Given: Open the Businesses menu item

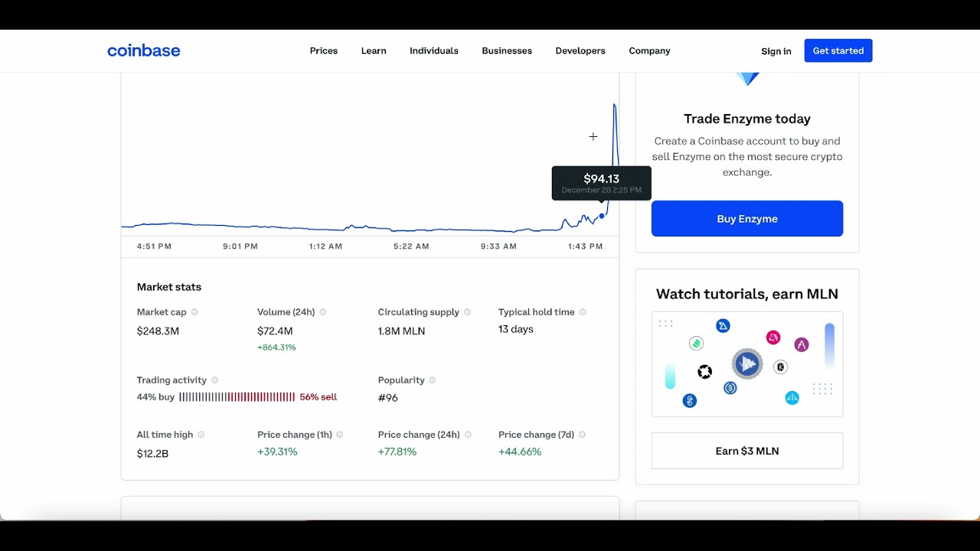Looking at the screenshot, I should [x=507, y=51].
